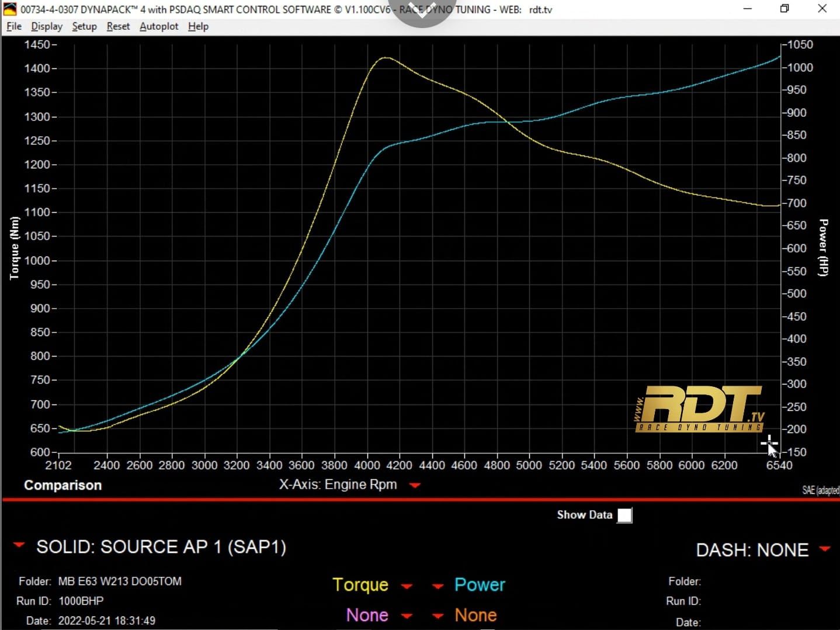Open the File menu
The height and width of the screenshot is (630, 840).
13,26
